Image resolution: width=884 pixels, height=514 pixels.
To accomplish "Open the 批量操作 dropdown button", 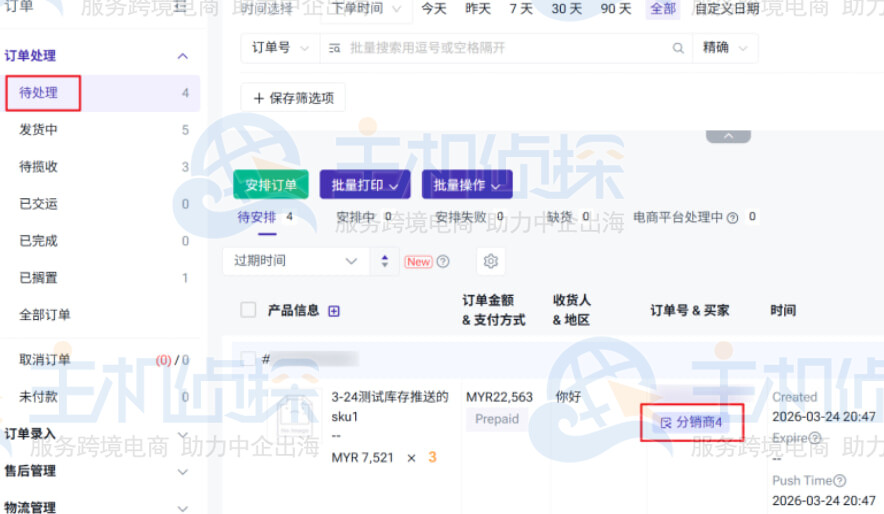I will click(467, 185).
